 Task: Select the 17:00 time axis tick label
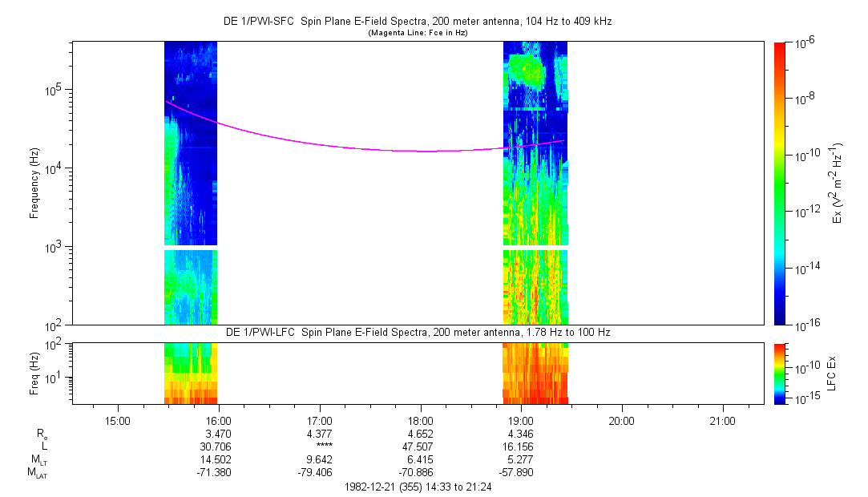pyautogui.click(x=320, y=419)
